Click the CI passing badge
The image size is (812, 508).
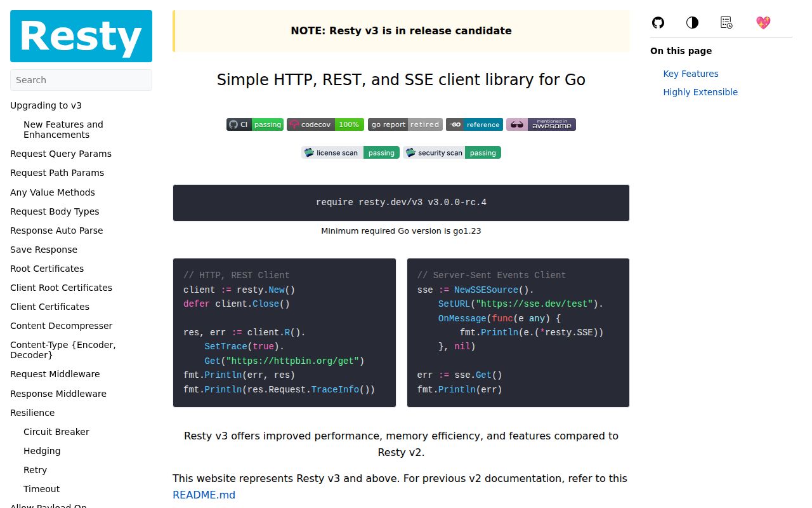coord(254,124)
